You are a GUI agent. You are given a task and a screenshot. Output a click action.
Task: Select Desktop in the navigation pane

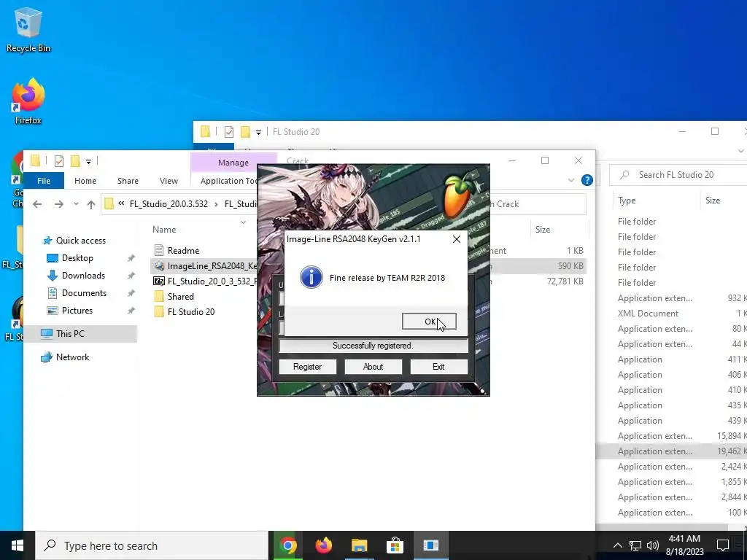[x=77, y=258]
